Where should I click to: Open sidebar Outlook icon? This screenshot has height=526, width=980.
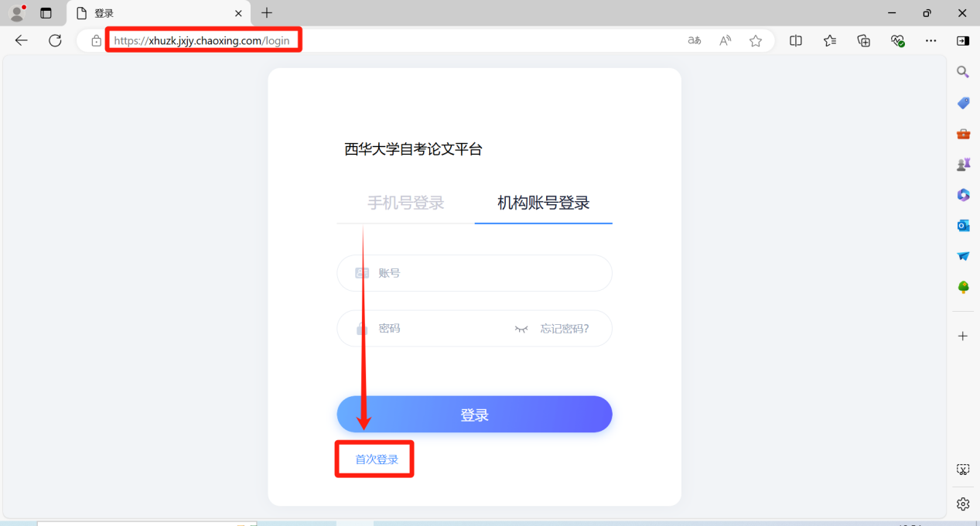963,225
